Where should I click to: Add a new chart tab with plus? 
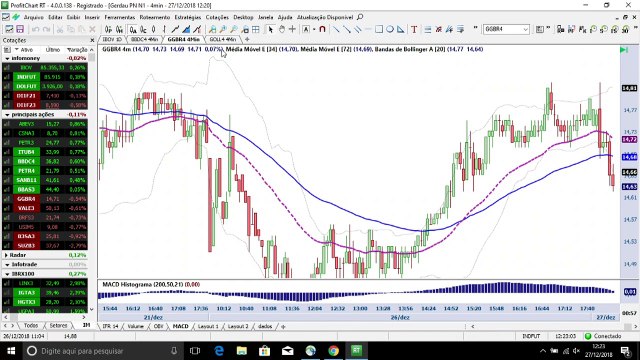point(247,40)
